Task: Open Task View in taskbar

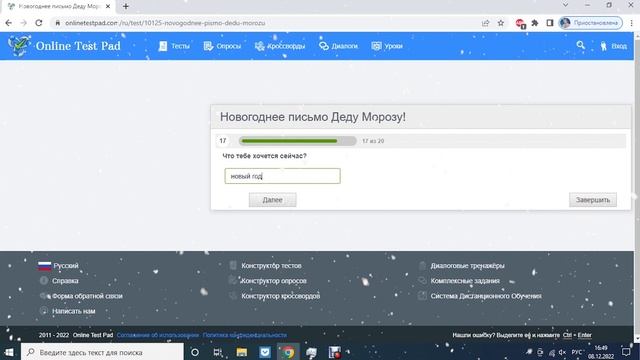Action: click(218, 352)
